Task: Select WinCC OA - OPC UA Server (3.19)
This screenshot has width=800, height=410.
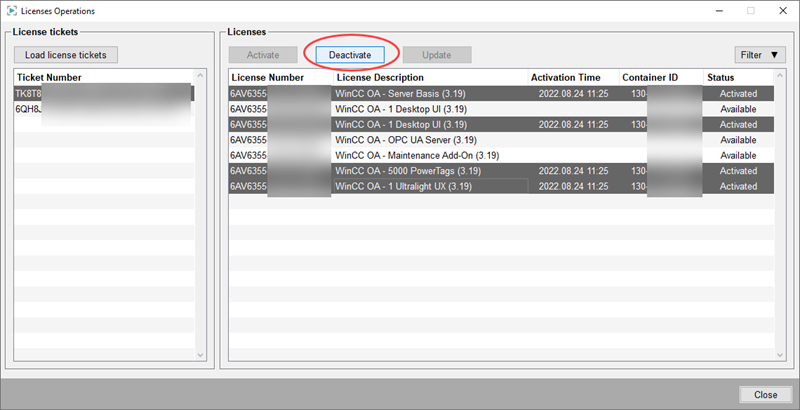Action: click(501, 140)
